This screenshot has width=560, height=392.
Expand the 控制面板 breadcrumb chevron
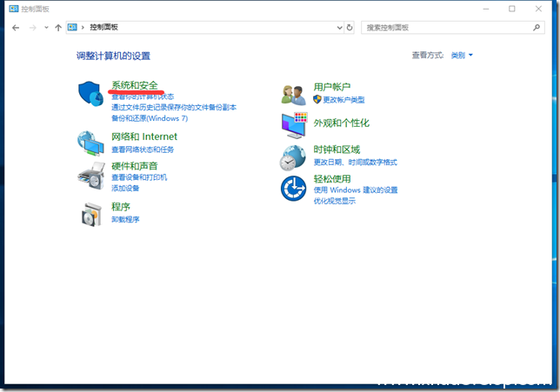click(x=83, y=28)
